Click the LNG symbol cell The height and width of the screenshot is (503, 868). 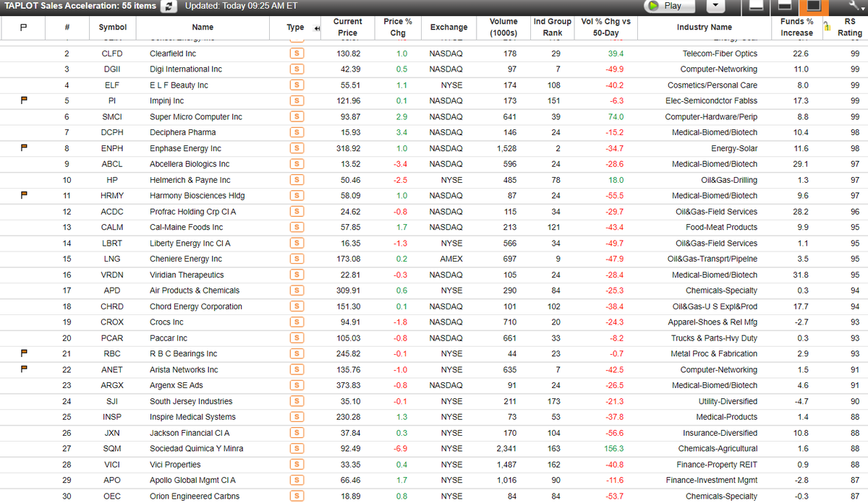click(x=112, y=259)
